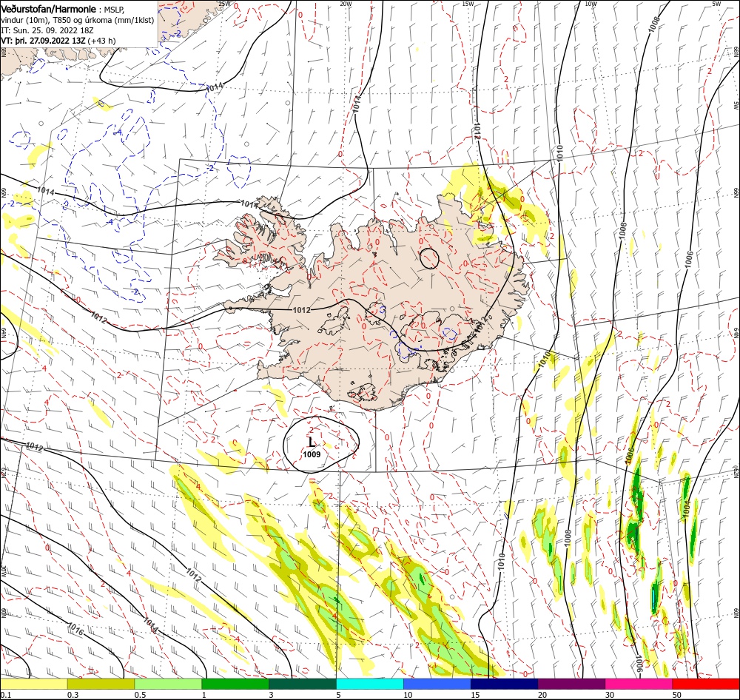Click the small closed isobar circle in northeast Iceland
Screen dimensions: 740x700
click(429, 259)
